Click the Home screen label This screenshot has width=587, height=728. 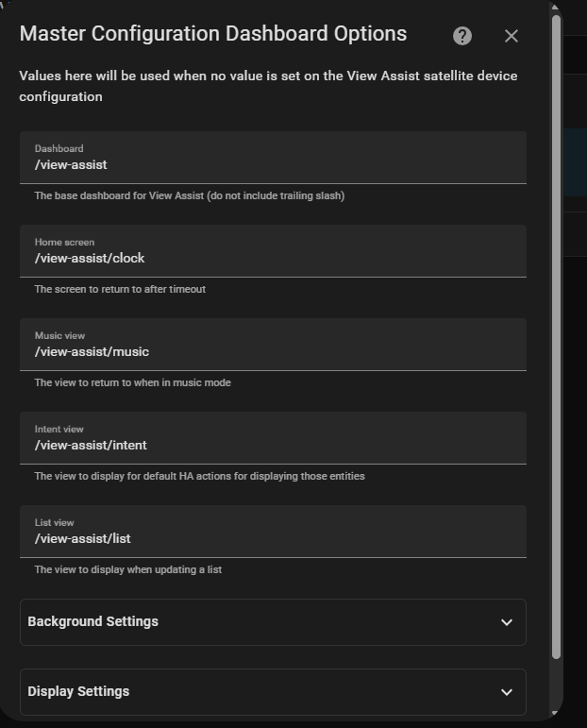64,243
